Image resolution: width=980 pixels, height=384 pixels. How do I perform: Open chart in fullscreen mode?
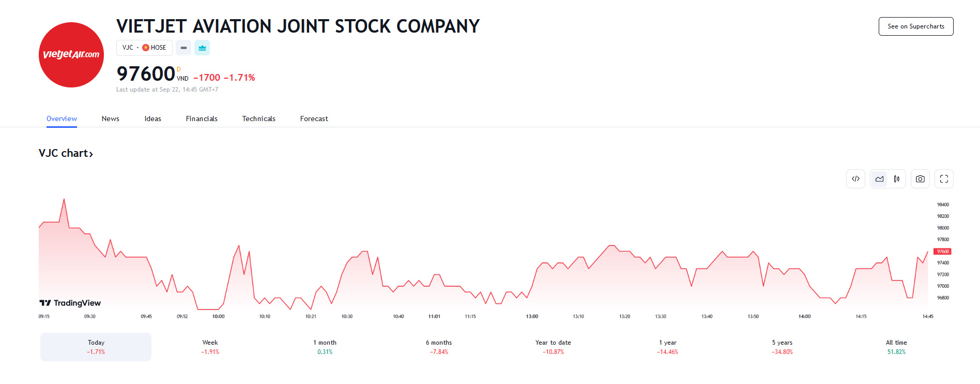click(944, 179)
